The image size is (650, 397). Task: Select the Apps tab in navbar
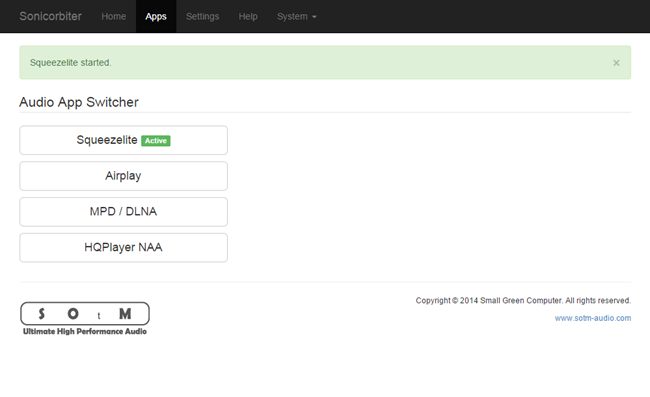point(156,16)
